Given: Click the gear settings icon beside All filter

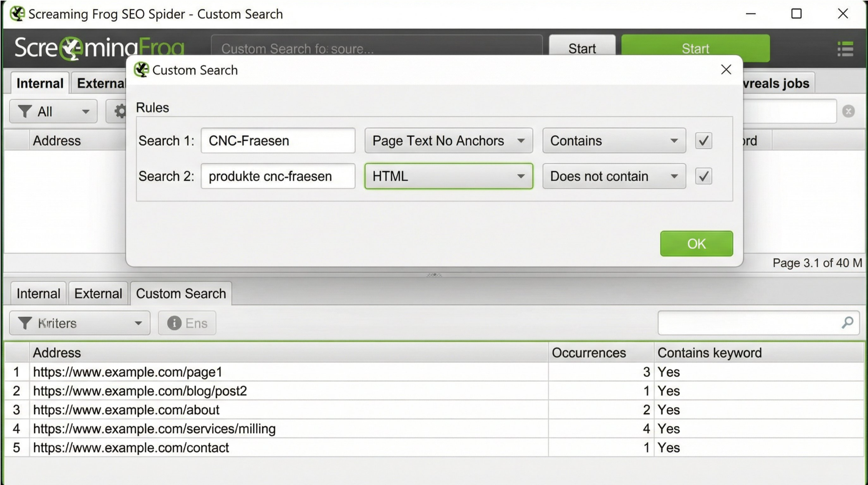Looking at the screenshot, I should coord(120,111).
